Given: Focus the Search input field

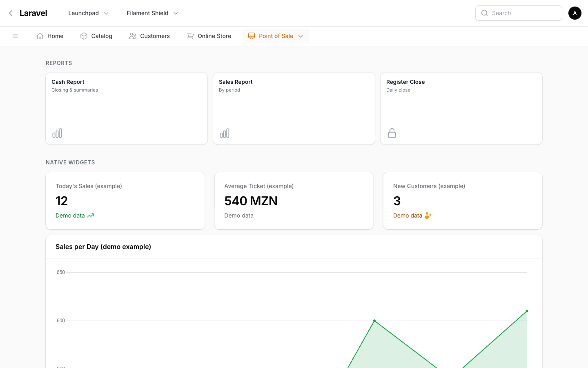Looking at the screenshot, I should (519, 13).
